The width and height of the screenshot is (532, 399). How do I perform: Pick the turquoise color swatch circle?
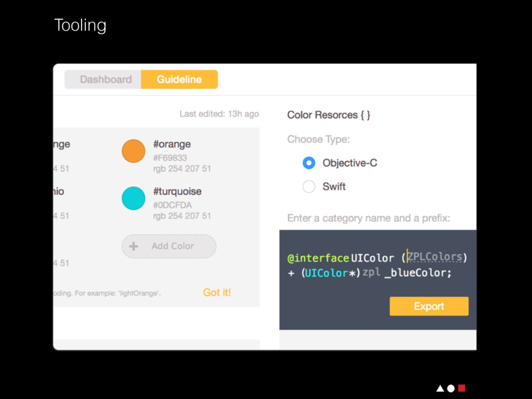point(133,198)
